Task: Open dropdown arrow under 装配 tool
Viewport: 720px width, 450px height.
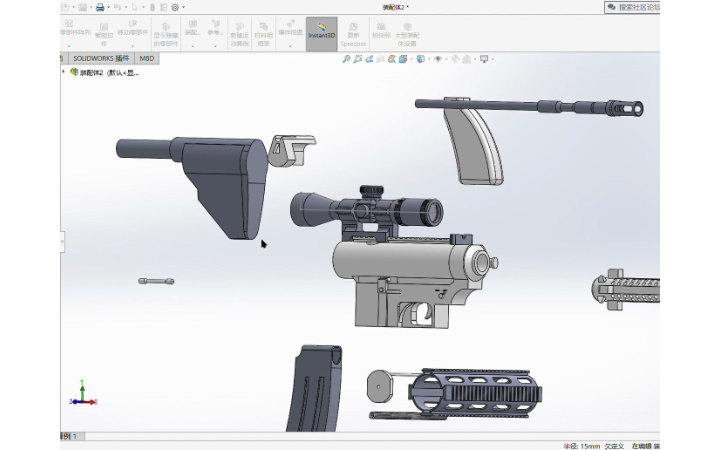Action: (193, 46)
